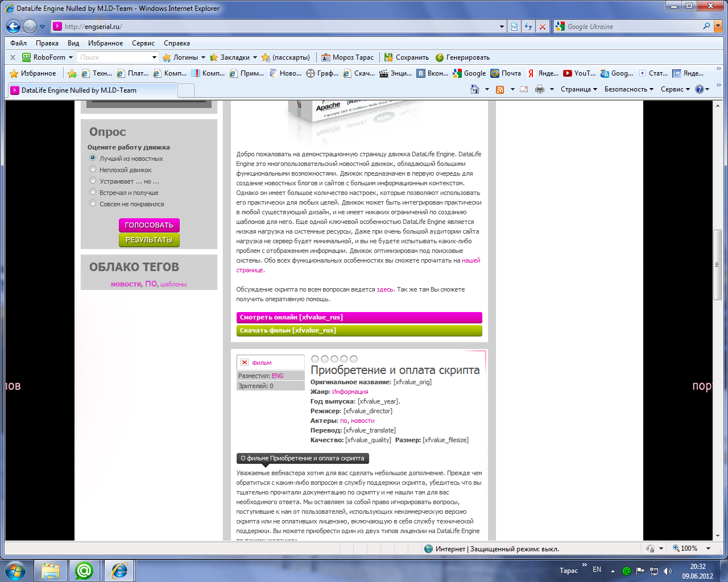Click the first rating star circle

click(x=315, y=359)
